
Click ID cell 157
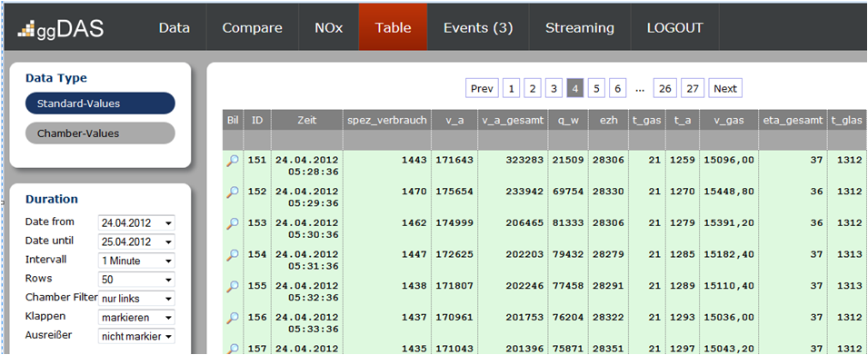257,349
